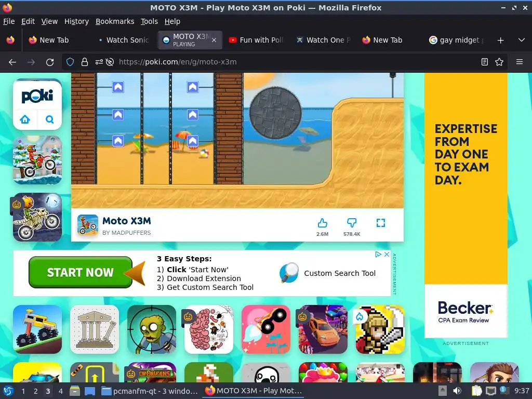532x399 pixels.
Task: Switch to virtual desktop 4
Action: (60, 391)
